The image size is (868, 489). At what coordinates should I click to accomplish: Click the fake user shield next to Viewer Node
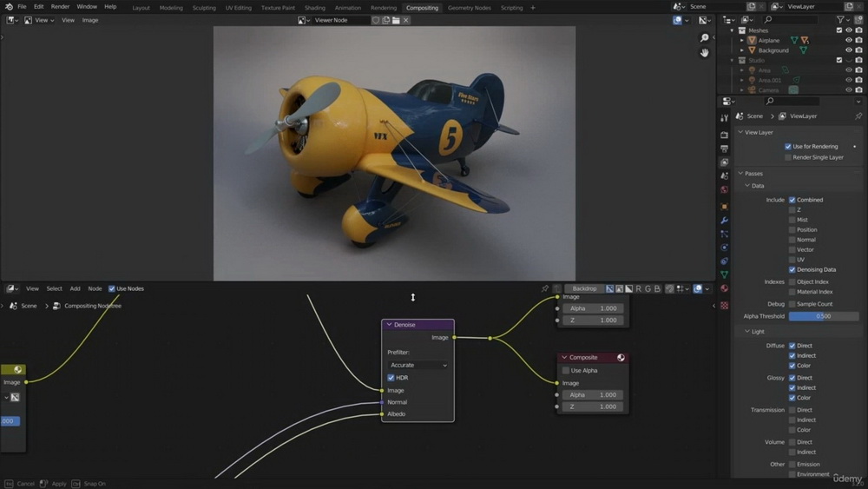tap(376, 20)
